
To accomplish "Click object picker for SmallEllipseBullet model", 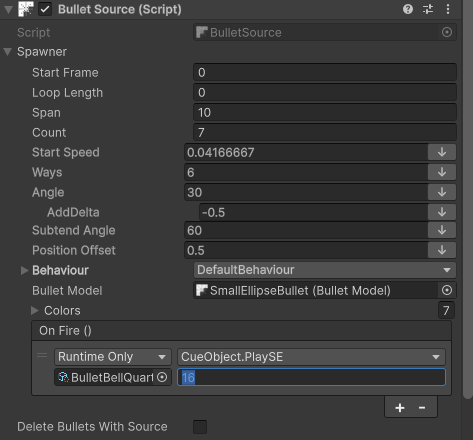I will 447,290.
